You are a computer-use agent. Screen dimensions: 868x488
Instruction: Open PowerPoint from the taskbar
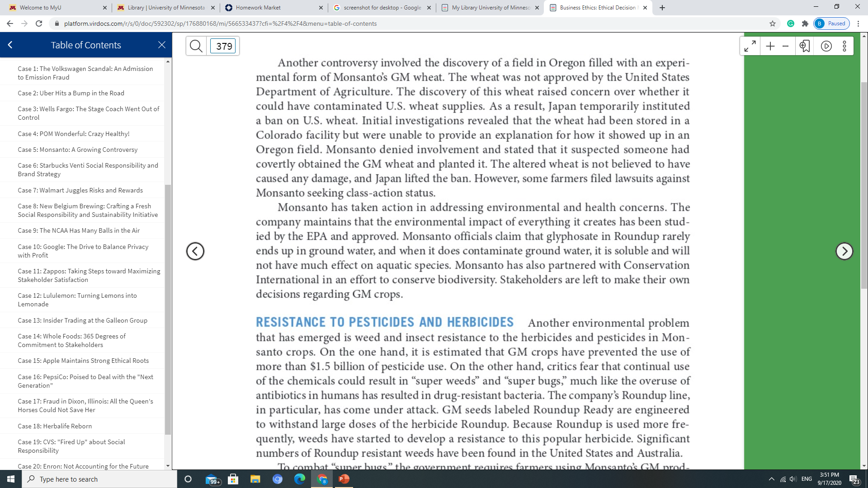[x=344, y=479]
